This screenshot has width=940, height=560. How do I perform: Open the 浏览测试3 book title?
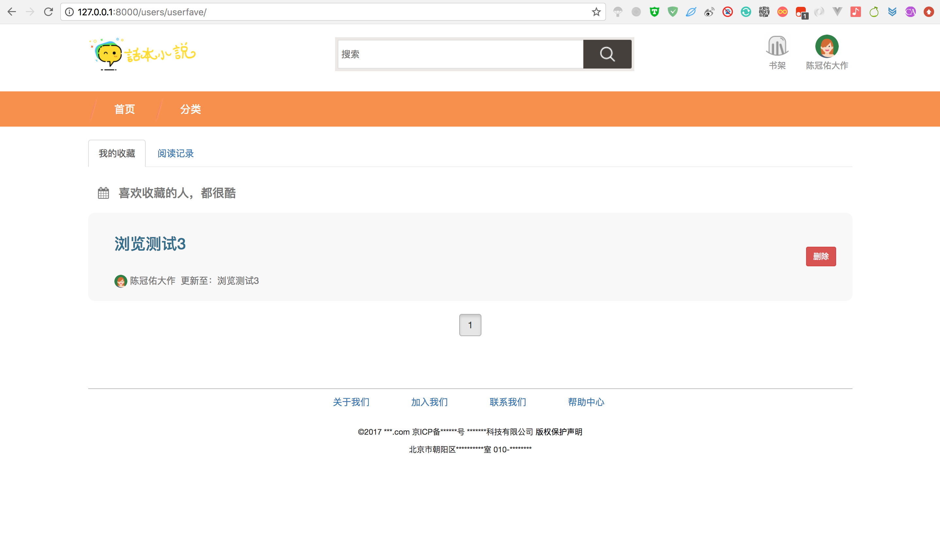click(x=150, y=244)
